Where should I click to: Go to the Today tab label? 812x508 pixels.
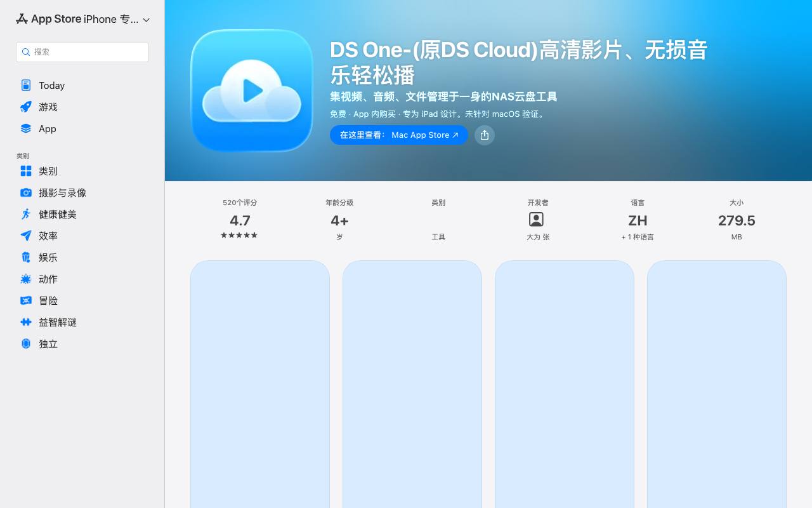51,86
